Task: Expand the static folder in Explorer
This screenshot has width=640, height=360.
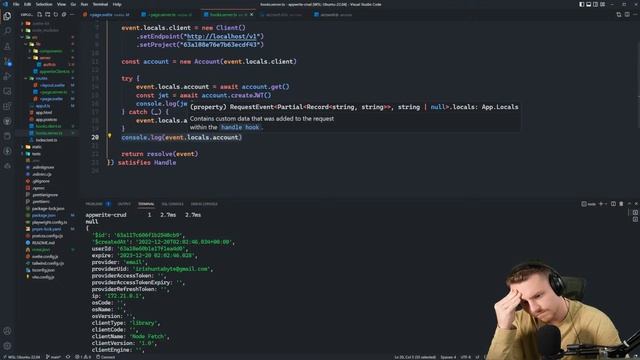Action: coord(37,147)
